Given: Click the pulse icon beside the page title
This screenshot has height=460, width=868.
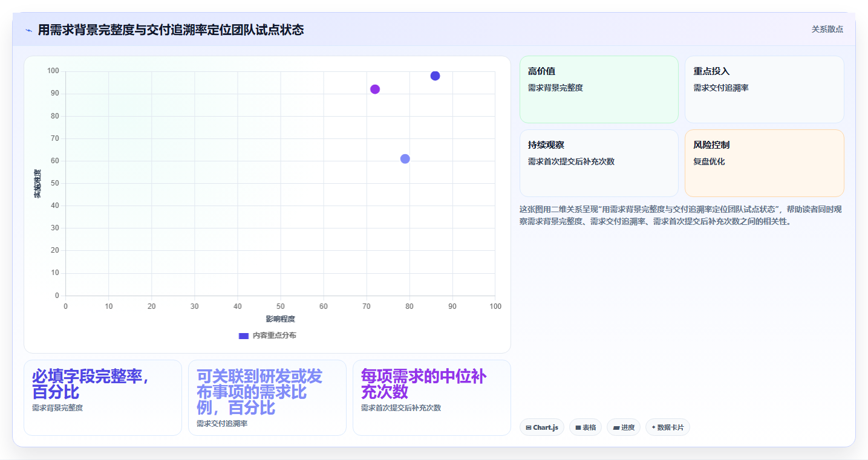Looking at the screenshot, I should pyautogui.click(x=28, y=30).
